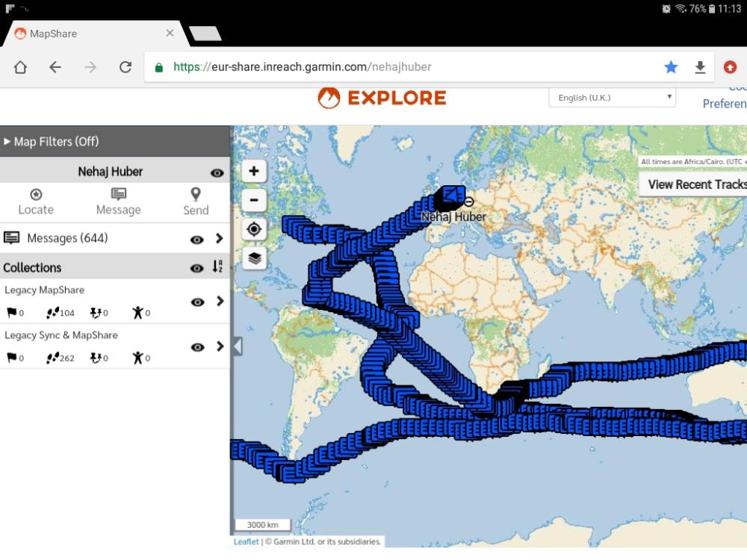The height and width of the screenshot is (560, 747).
Task: Expand the Legacy MapShare collection
Action: [x=220, y=301]
